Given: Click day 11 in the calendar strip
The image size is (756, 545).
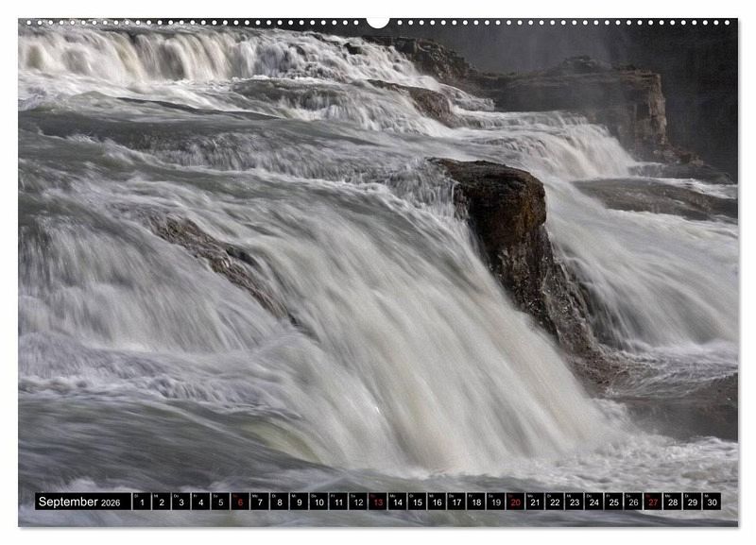Looking at the screenshot, I should (x=338, y=502).
